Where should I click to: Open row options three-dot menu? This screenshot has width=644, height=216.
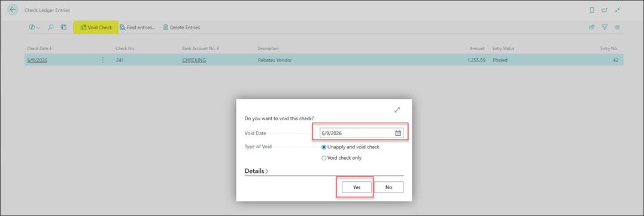coord(103,60)
